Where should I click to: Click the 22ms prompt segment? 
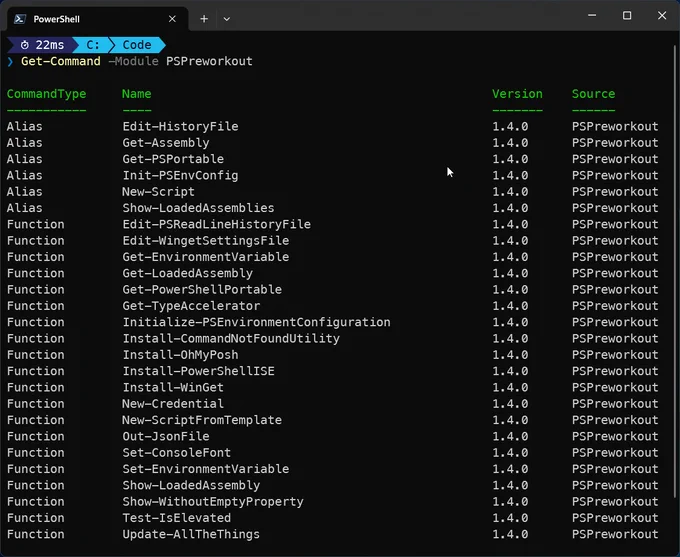tap(42, 45)
